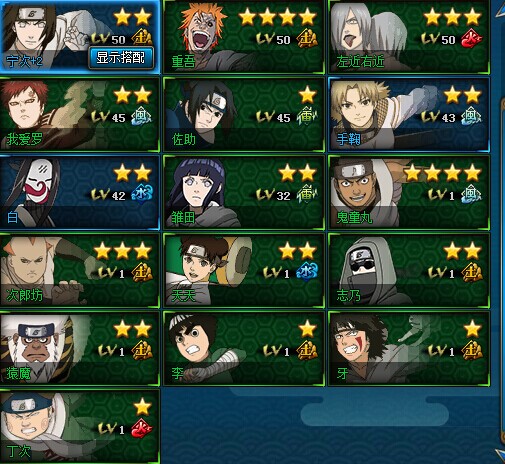Click the wind element icon on 鬼童丸
The height and width of the screenshot is (464, 505).
tap(471, 195)
